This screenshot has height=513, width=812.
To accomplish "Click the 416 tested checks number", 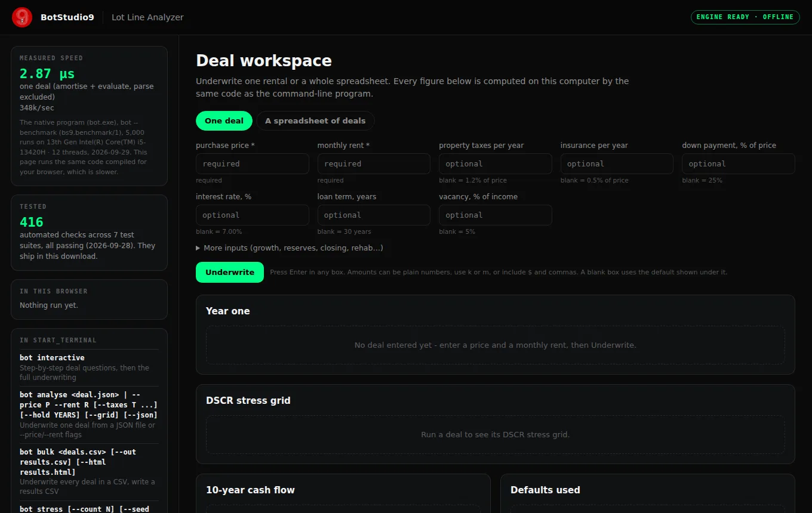I will [x=32, y=222].
